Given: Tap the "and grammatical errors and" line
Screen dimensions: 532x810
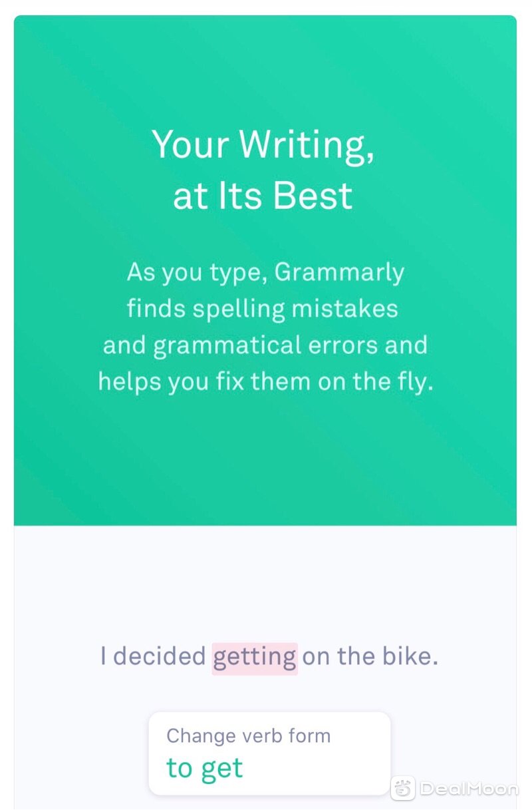Looking at the screenshot, I should pyautogui.click(x=265, y=346).
